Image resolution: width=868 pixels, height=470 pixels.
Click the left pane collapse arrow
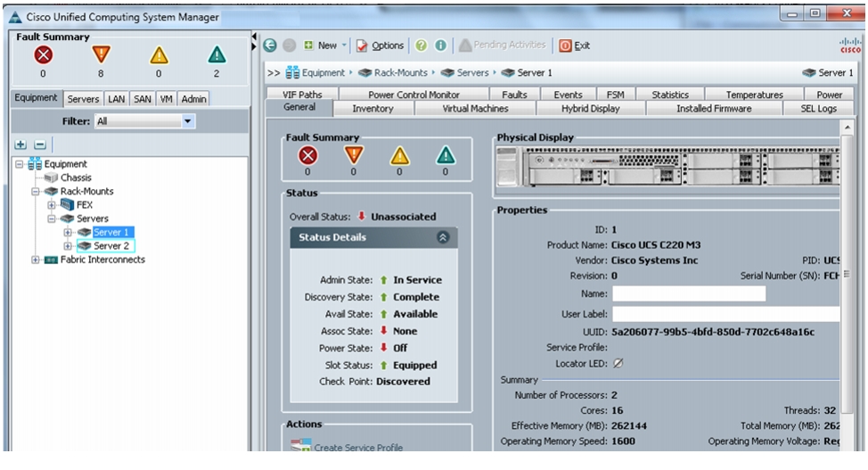(x=254, y=37)
